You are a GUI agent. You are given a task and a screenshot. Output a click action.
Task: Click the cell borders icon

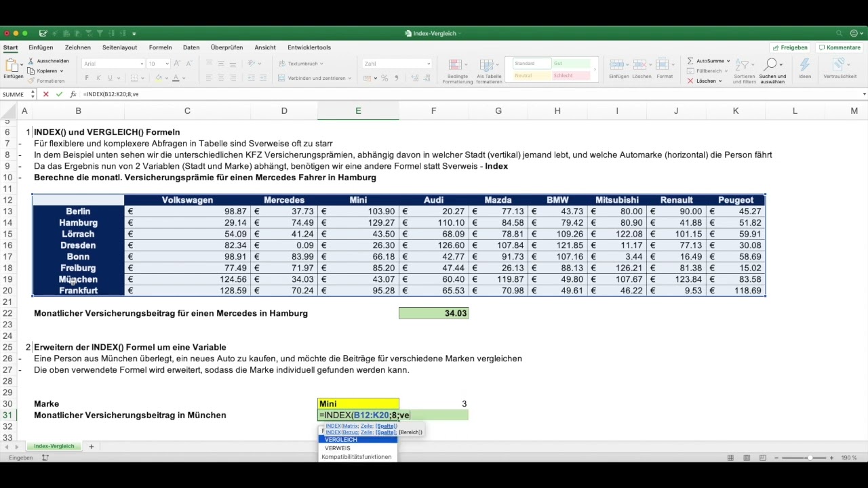134,78
